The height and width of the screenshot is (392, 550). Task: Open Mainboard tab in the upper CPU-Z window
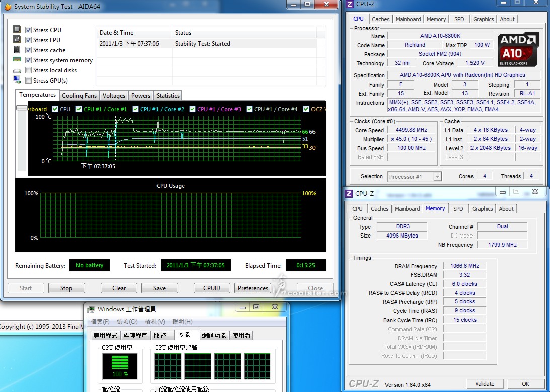(x=408, y=19)
